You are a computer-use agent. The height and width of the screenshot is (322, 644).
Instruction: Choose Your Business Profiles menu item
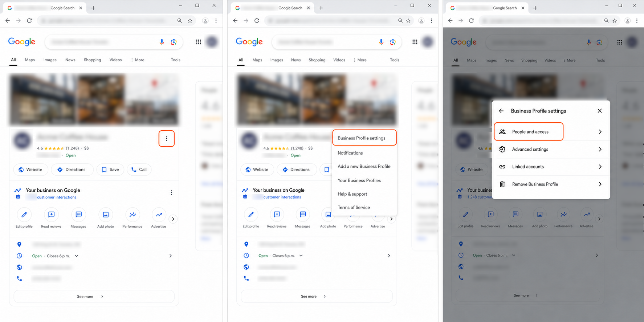364,180
